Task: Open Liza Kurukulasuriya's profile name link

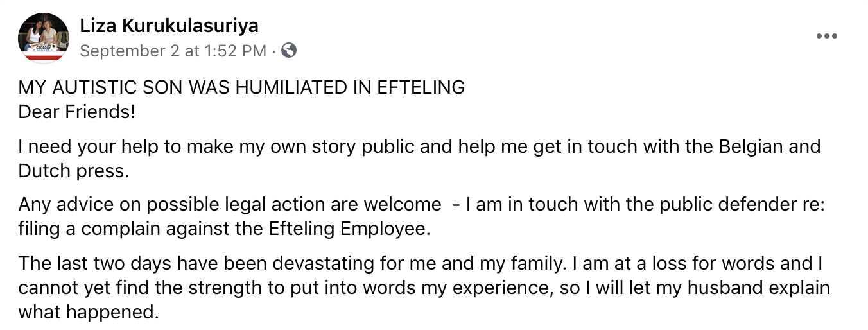Action: tap(169, 26)
